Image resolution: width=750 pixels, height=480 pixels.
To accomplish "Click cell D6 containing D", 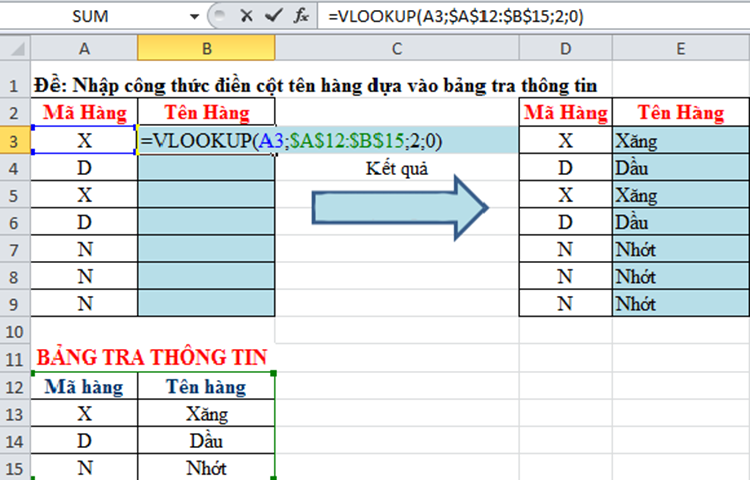I will pyautogui.click(x=565, y=222).
